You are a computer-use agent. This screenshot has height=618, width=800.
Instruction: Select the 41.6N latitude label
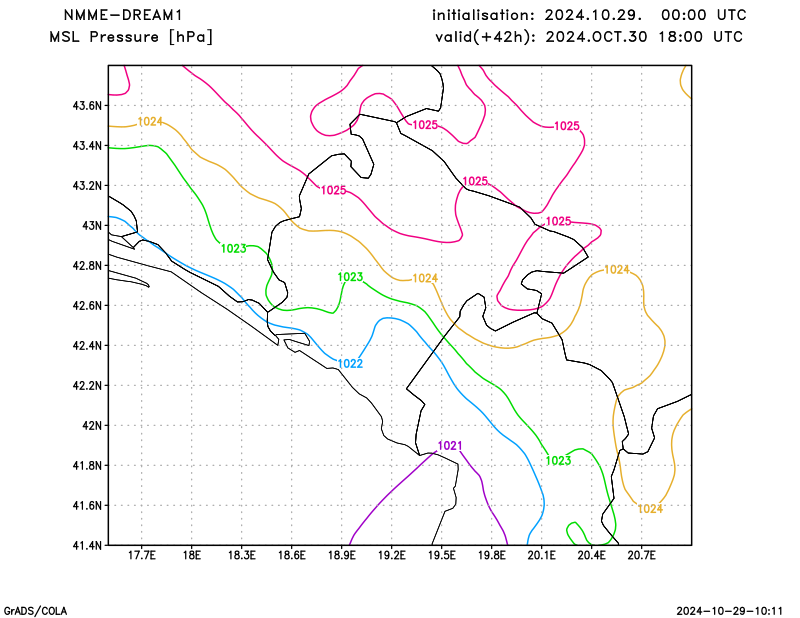[87, 506]
